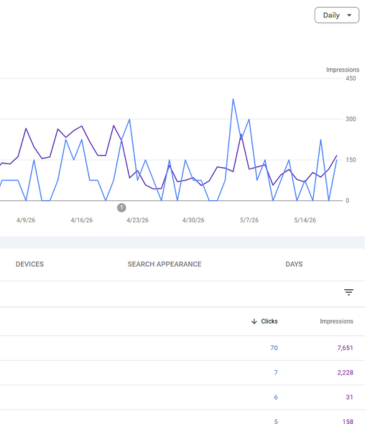Open the Daily granularity dropdown
The width and height of the screenshot is (365, 424).
[x=337, y=15]
